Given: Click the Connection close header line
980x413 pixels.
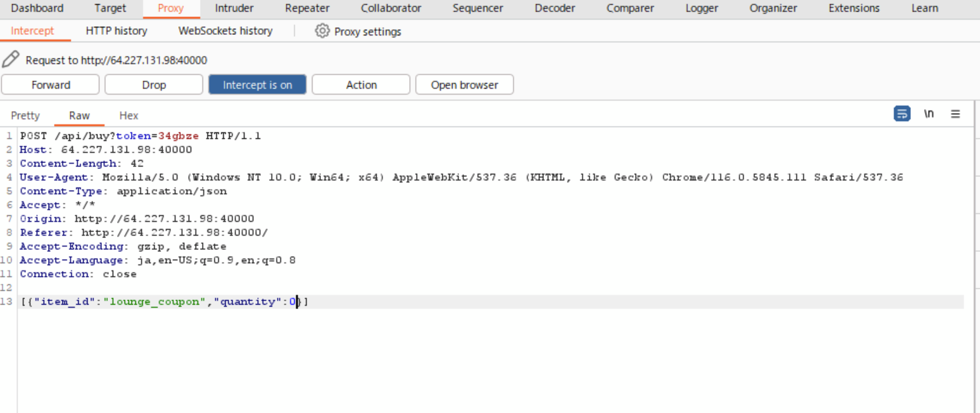Looking at the screenshot, I should pyautogui.click(x=78, y=274).
